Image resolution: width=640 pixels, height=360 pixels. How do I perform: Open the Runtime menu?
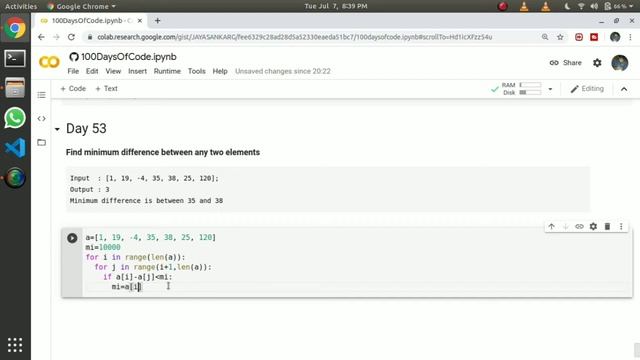(x=167, y=71)
